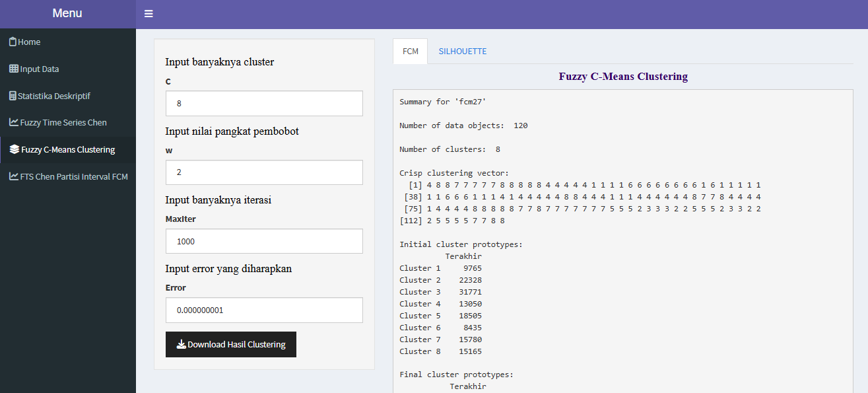
Task: Click the download icon on the Download Hasil Clustering button
Action: pyautogui.click(x=182, y=344)
